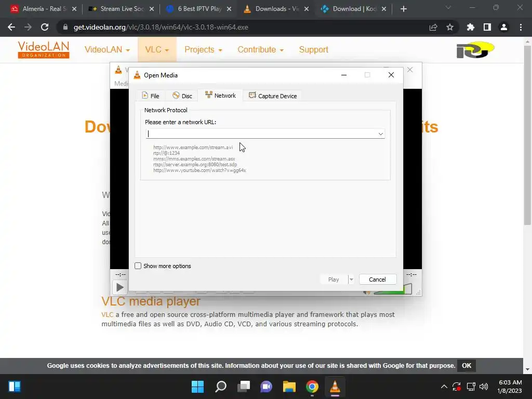Click the VLC media player heading
Viewport: 532px width, 399px height.
click(x=151, y=301)
